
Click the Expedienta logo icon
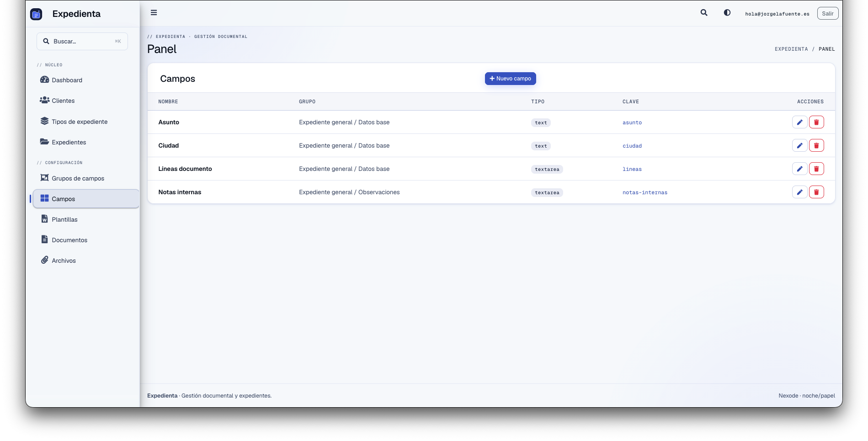[x=36, y=14]
